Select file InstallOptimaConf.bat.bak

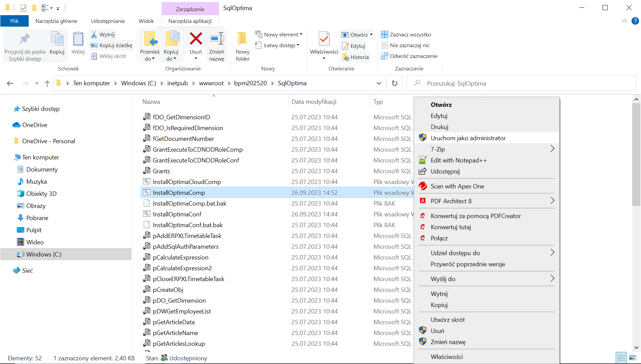tap(188, 225)
